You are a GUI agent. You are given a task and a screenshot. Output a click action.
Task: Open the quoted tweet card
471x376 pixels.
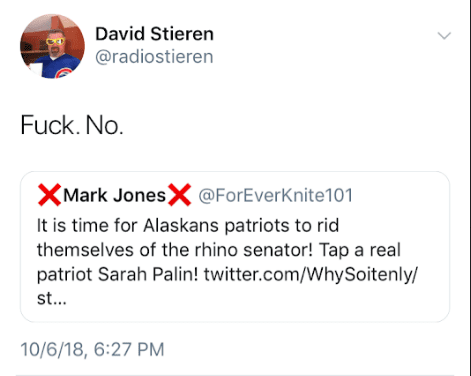(235, 247)
